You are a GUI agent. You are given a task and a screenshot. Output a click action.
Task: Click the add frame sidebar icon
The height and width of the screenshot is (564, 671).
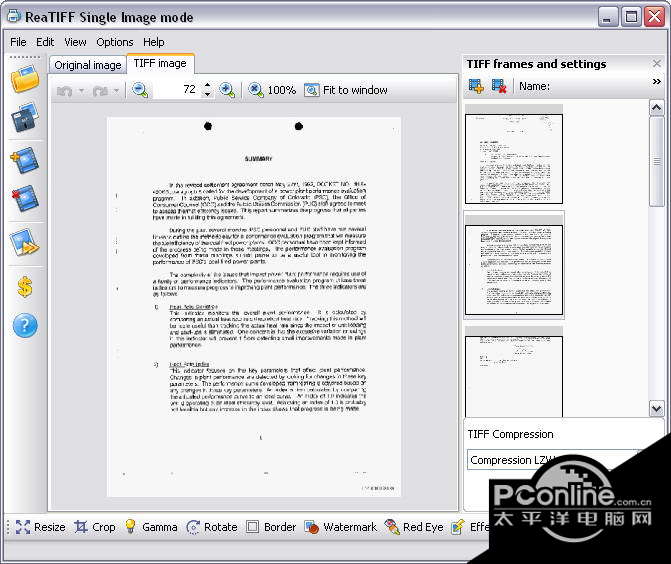25,160
